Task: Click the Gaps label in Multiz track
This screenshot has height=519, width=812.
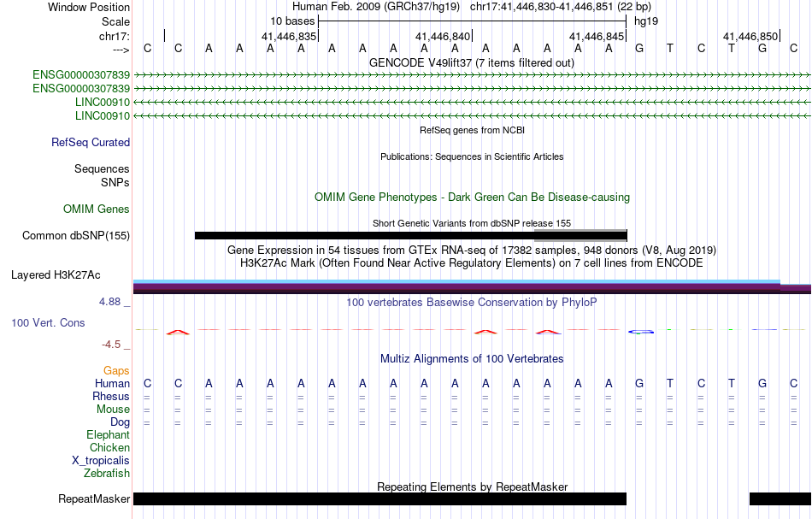Action: (x=116, y=371)
